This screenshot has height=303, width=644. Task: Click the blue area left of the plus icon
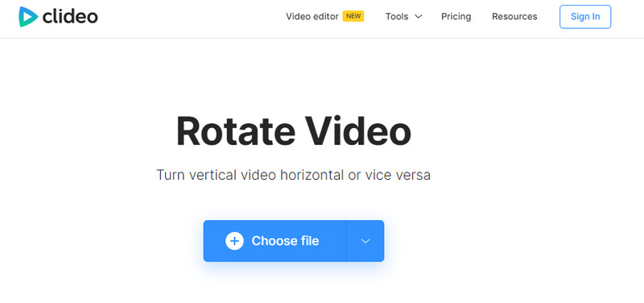214,241
